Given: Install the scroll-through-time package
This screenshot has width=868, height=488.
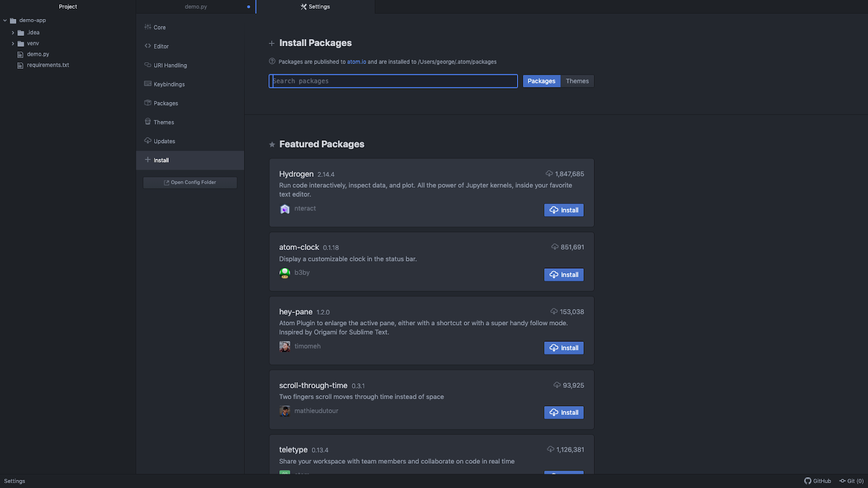Looking at the screenshot, I should 564,412.
